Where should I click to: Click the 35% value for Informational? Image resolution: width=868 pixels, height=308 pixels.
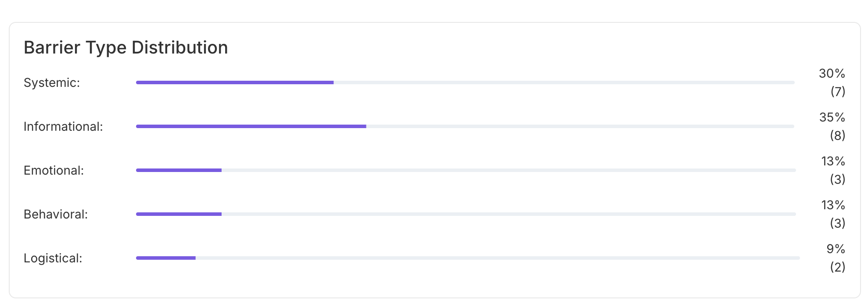832,117
